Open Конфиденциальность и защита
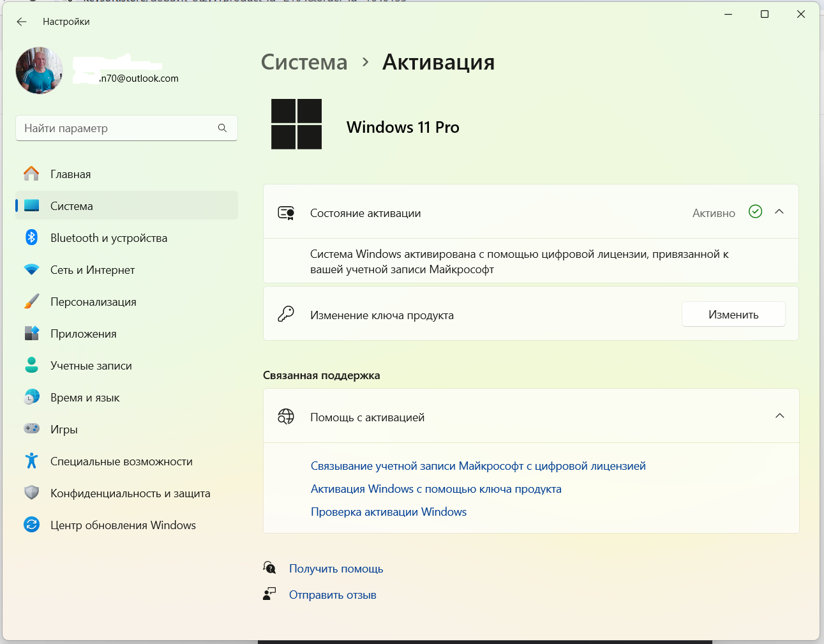The height and width of the screenshot is (644, 824). pos(126,493)
